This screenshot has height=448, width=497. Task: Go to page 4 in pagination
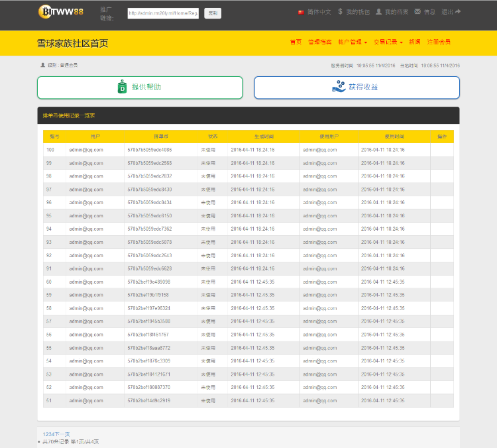(52, 434)
